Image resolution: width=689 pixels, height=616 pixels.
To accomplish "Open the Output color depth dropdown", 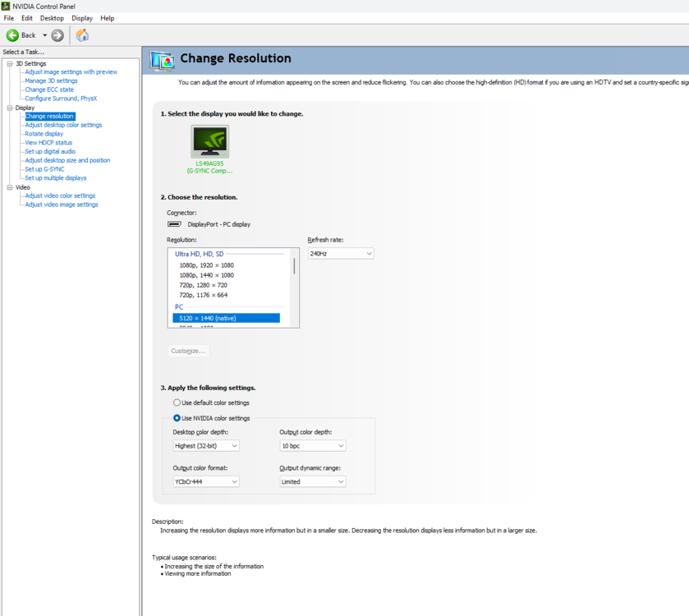I will pyautogui.click(x=312, y=446).
